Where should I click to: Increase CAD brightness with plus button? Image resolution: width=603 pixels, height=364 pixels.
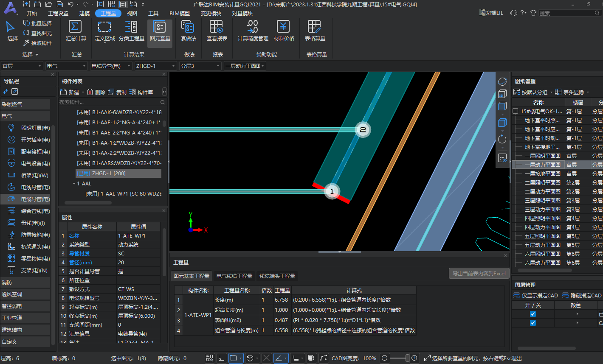414,358
